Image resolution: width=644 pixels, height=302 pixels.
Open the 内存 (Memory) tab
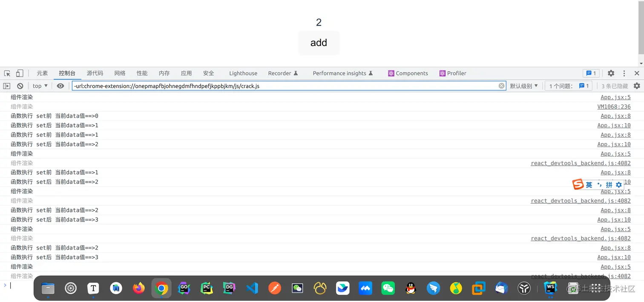click(164, 73)
